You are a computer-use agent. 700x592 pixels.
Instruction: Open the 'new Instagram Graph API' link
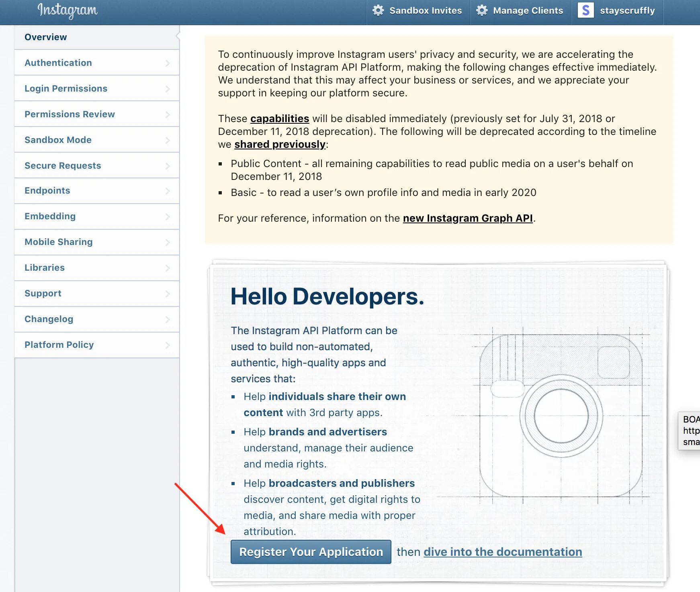coord(468,218)
